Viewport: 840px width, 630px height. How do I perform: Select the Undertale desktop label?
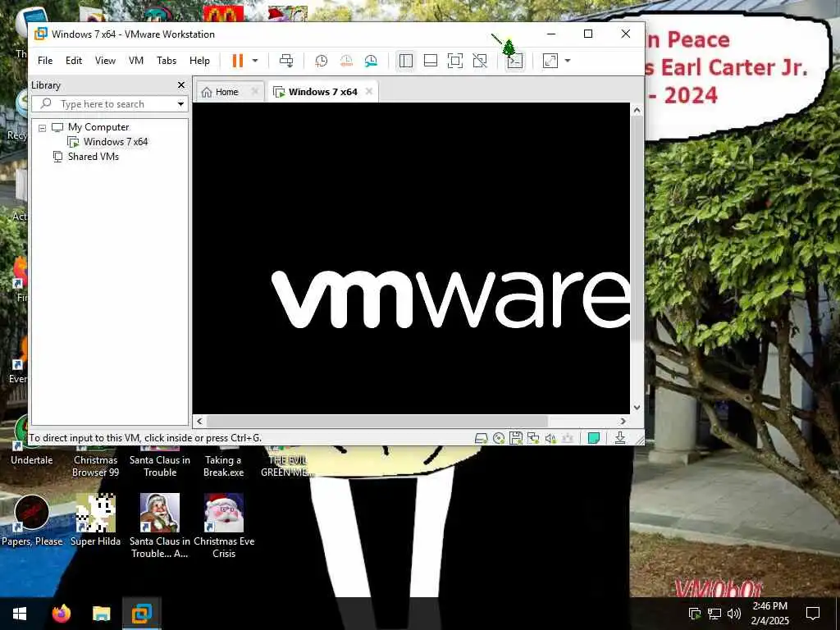tap(32, 460)
